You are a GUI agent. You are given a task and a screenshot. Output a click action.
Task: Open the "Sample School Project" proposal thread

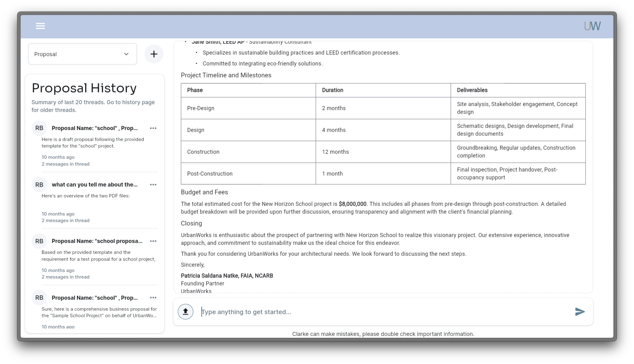click(x=95, y=298)
